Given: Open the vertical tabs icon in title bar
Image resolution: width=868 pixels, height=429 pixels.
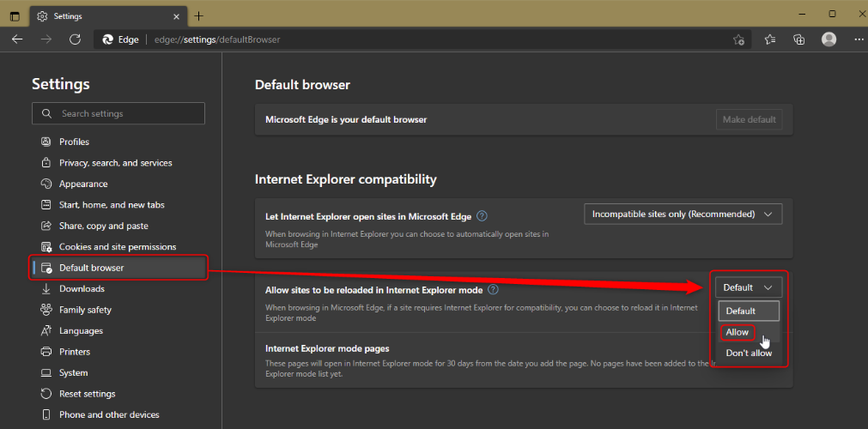Looking at the screenshot, I should click(15, 16).
